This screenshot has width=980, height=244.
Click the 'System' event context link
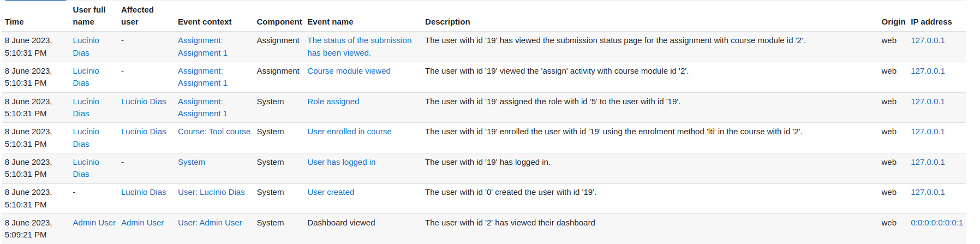pos(192,162)
